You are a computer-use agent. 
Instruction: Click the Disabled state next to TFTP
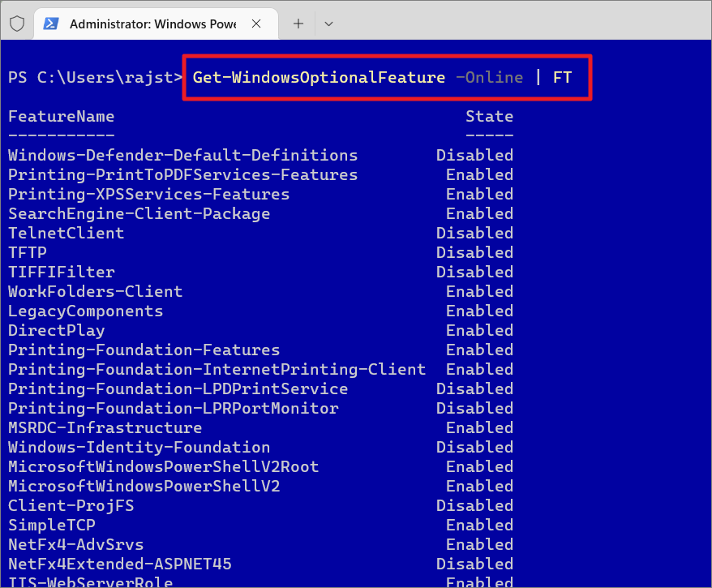coord(474,252)
